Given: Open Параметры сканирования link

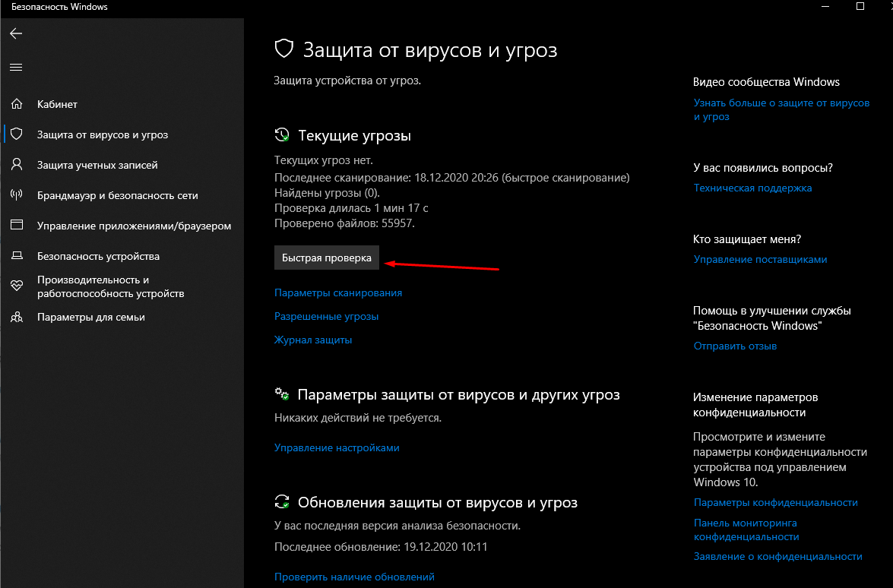Looking at the screenshot, I should point(337,292).
